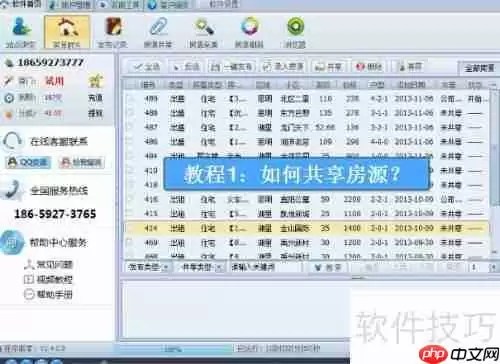Click 一键发布 one-click publish button
This screenshot has height=364, width=500.
point(232,67)
